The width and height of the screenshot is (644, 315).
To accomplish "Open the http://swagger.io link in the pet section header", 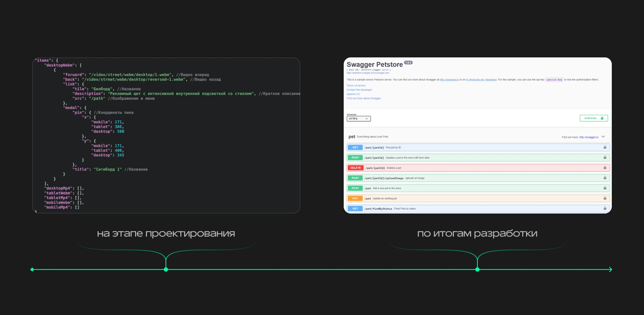I will click(589, 137).
